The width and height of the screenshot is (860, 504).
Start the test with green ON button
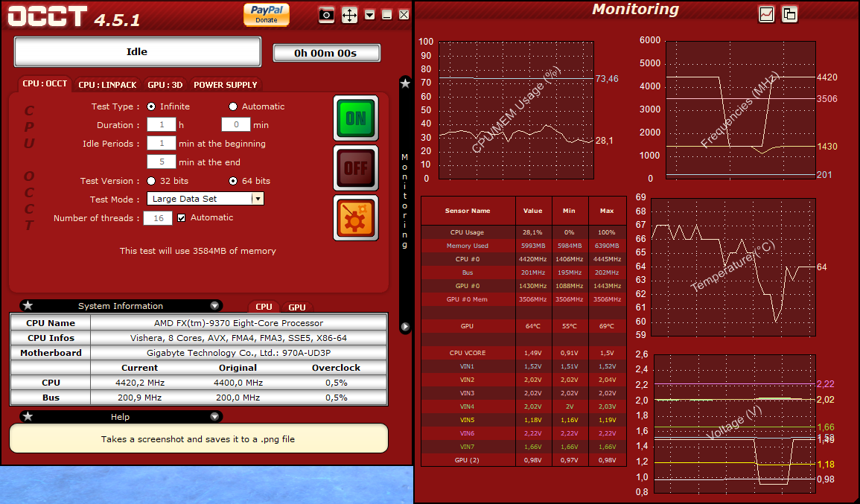356,118
